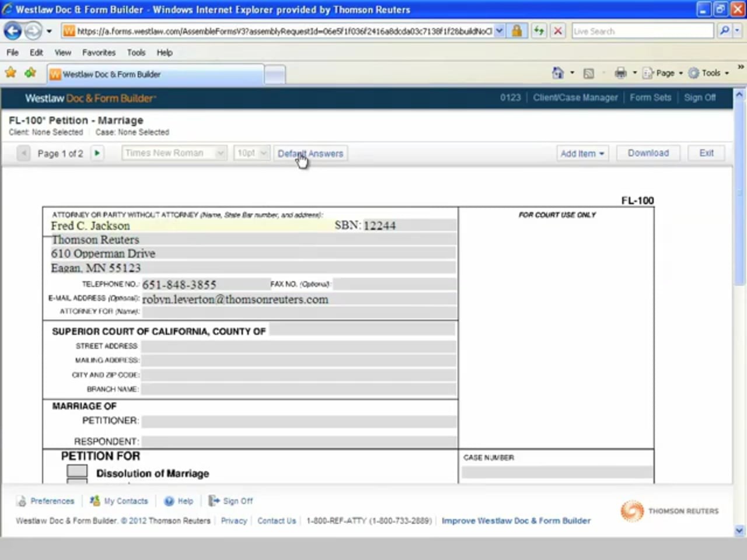747x560 pixels.
Task: Go to next form page arrow
Action: click(x=97, y=153)
